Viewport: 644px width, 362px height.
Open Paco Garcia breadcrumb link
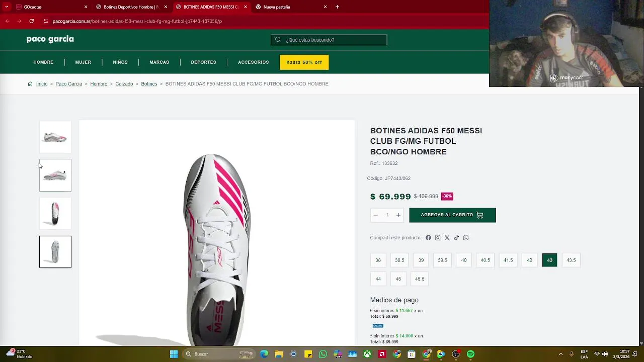pos(68,84)
